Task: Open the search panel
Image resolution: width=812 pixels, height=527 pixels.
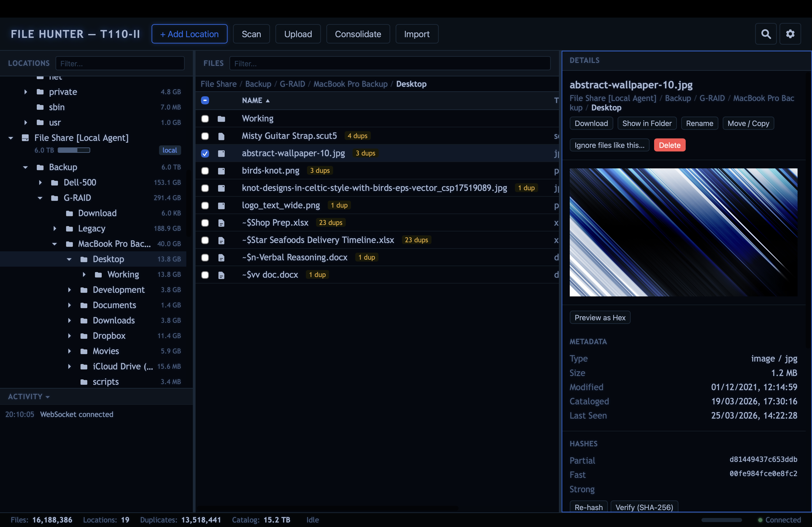Action: click(x=766, y=34)
